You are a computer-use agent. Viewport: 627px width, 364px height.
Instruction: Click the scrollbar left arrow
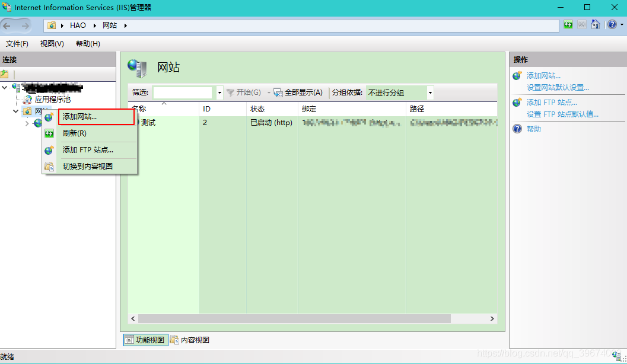tap(133, 318)
